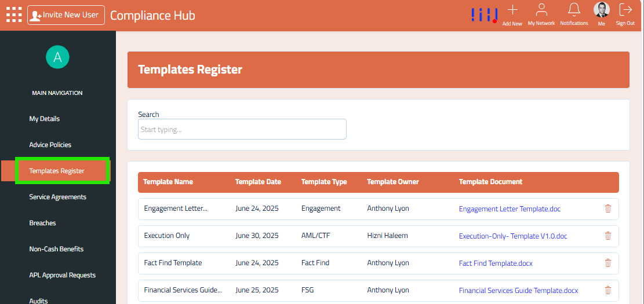Viewport: 644px width, 304px height.
Task: Click the 'Fact Find Template' name cell
Action: (173, 263)
